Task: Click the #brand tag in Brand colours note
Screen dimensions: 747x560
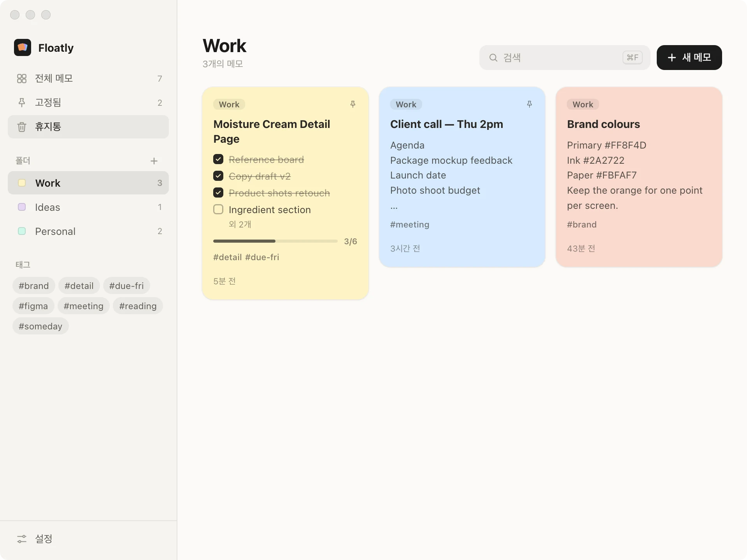Action: click(582, 224)
